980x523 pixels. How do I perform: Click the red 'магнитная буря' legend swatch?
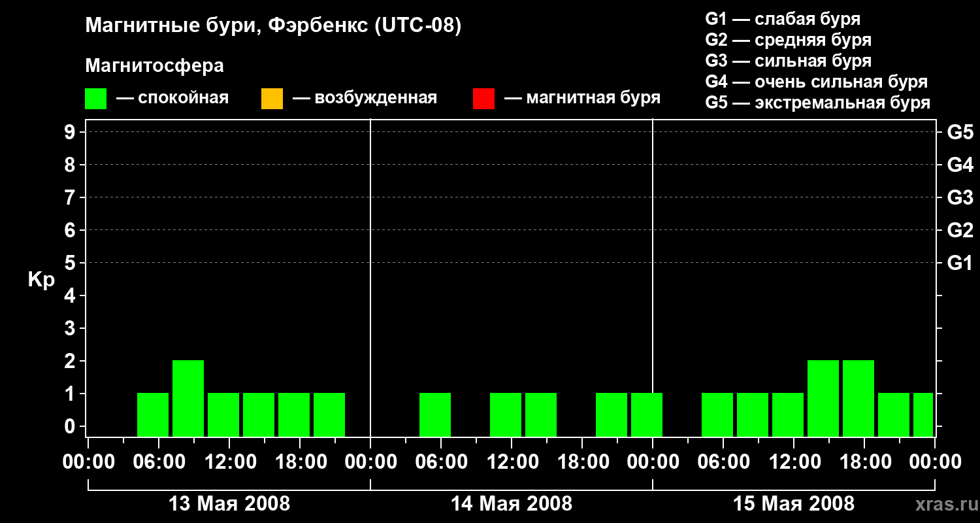coord(483,99)
